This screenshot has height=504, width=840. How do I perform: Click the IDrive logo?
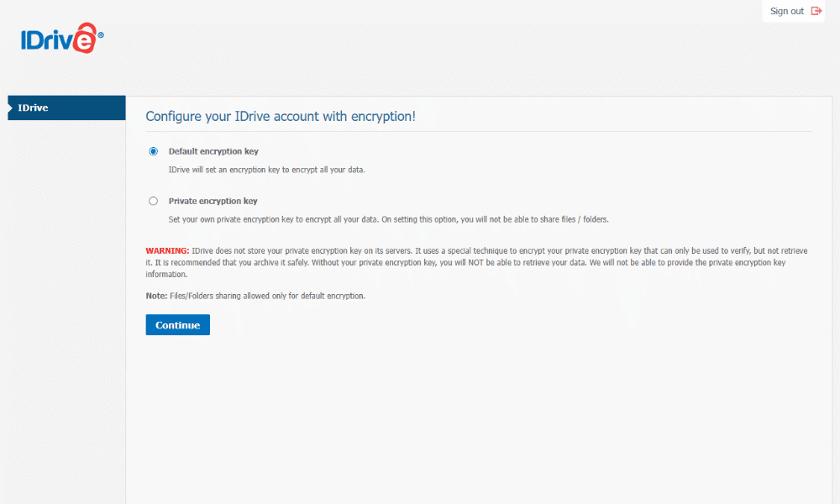pyautogui.click(x=62, y=38)
